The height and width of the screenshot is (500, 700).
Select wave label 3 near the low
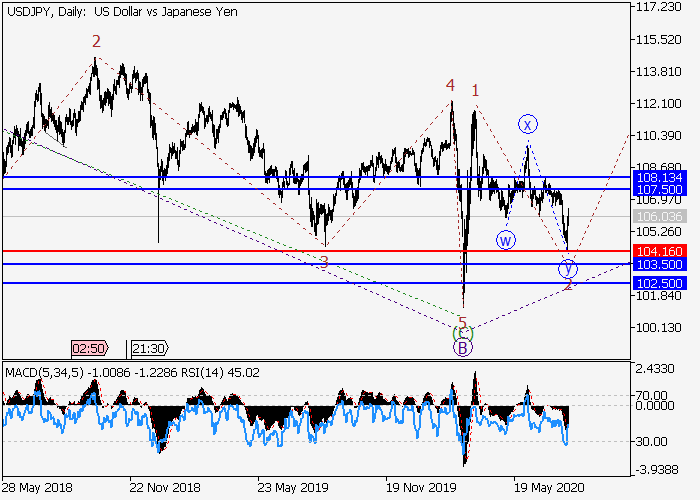pos(324,262)
